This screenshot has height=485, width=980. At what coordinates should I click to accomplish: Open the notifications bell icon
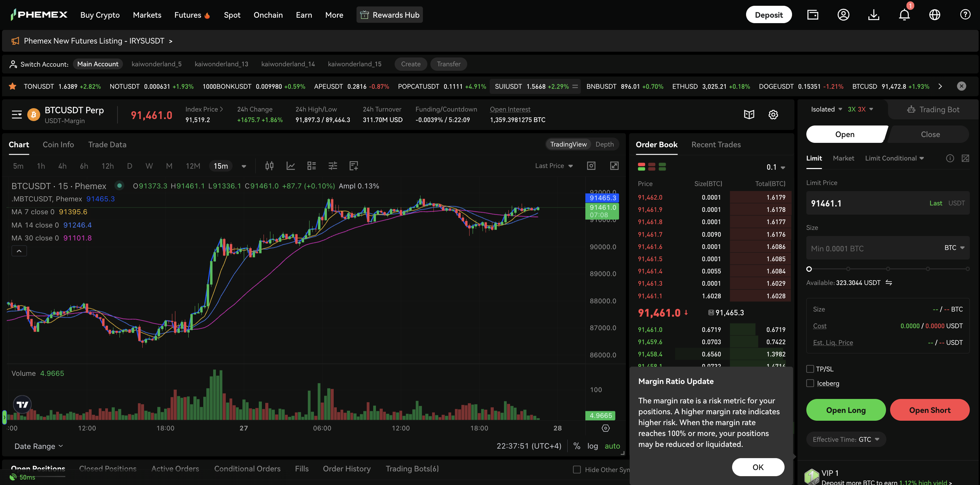904,14
